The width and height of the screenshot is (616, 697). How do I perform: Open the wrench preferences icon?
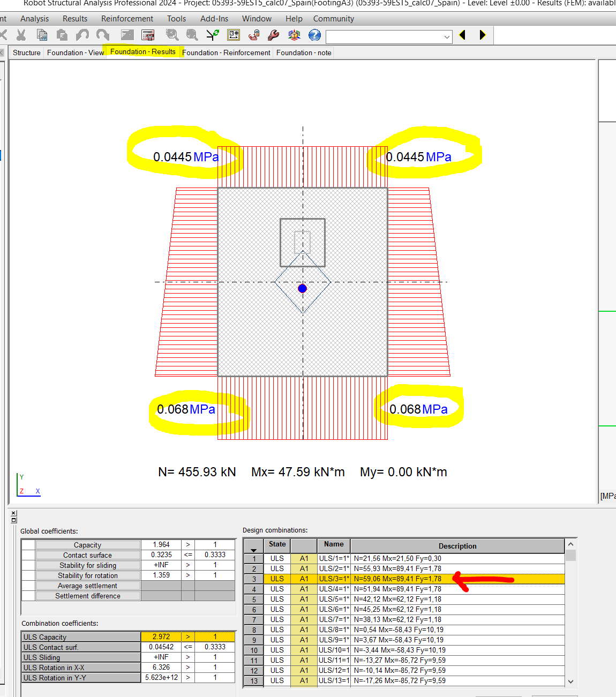click(x=273, y=35)
